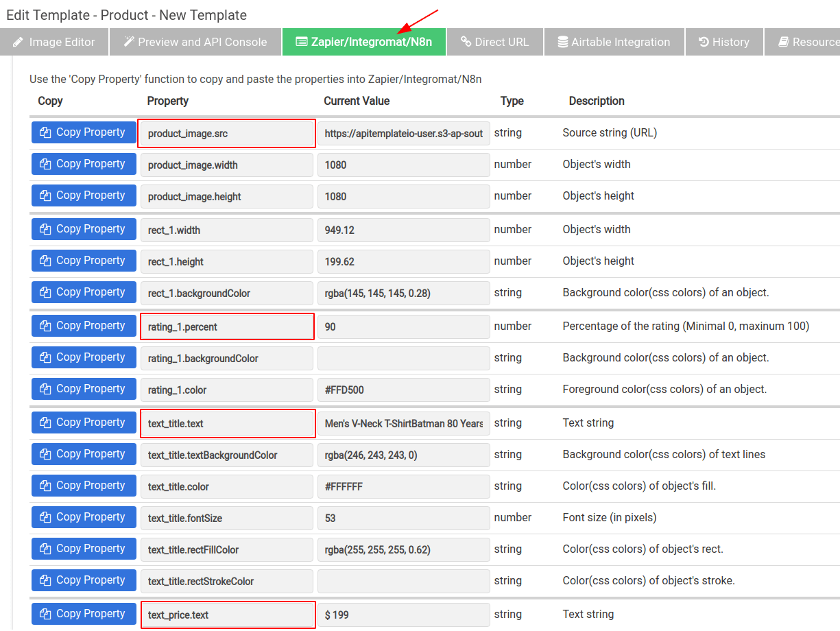Viewport: 840px width, 631px height.
Task: Click the #FFD500 color value field
Action: (x=404, y=390)
